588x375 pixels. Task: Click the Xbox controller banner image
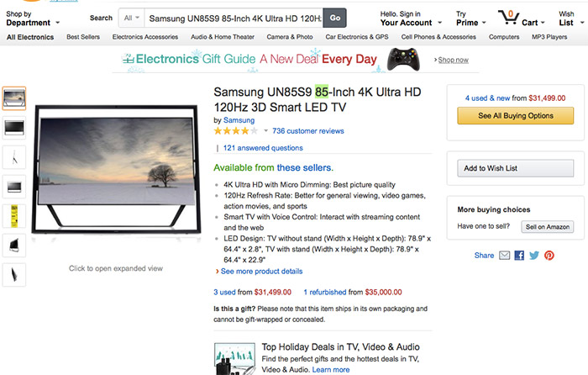(x=403, y=60)
